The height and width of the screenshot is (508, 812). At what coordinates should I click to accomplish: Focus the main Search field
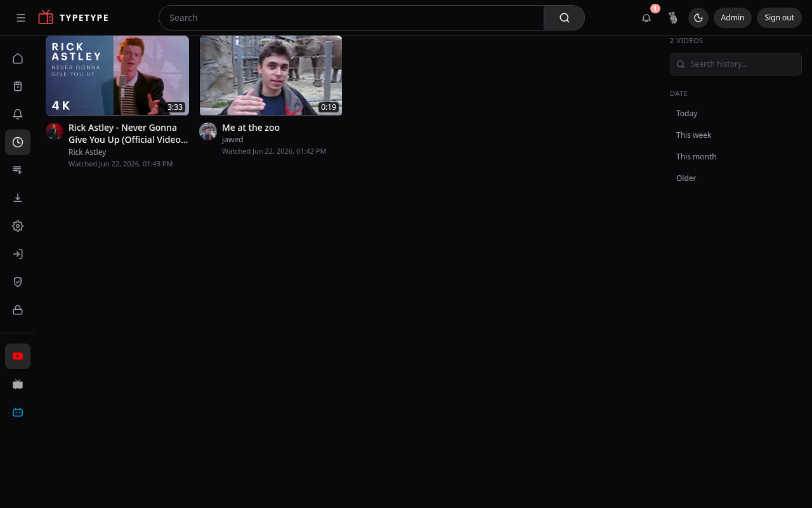[351, 18]
